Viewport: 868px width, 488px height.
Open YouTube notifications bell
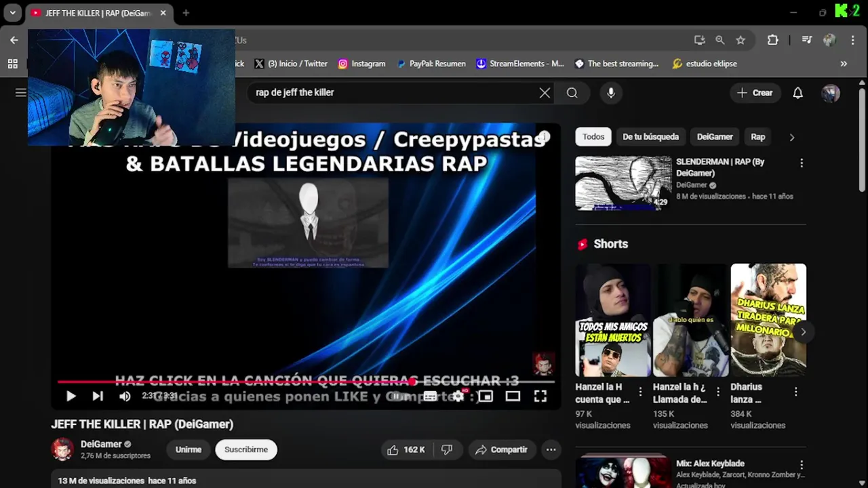(x=798, y=93)
